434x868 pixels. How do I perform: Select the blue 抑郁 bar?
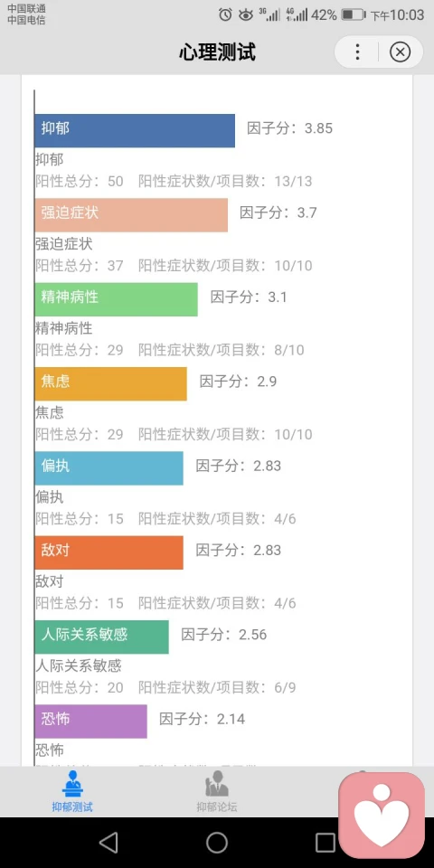tap(135, 130)
